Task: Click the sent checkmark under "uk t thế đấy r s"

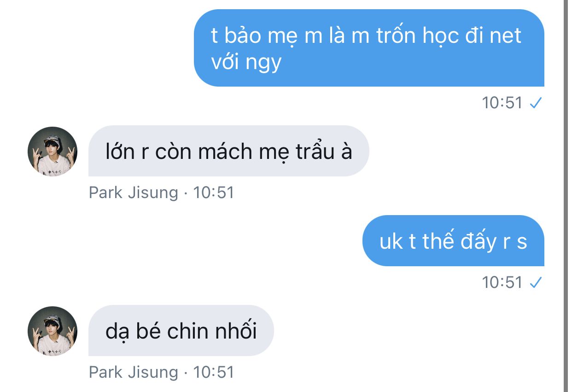Action: tap(535, 282)
